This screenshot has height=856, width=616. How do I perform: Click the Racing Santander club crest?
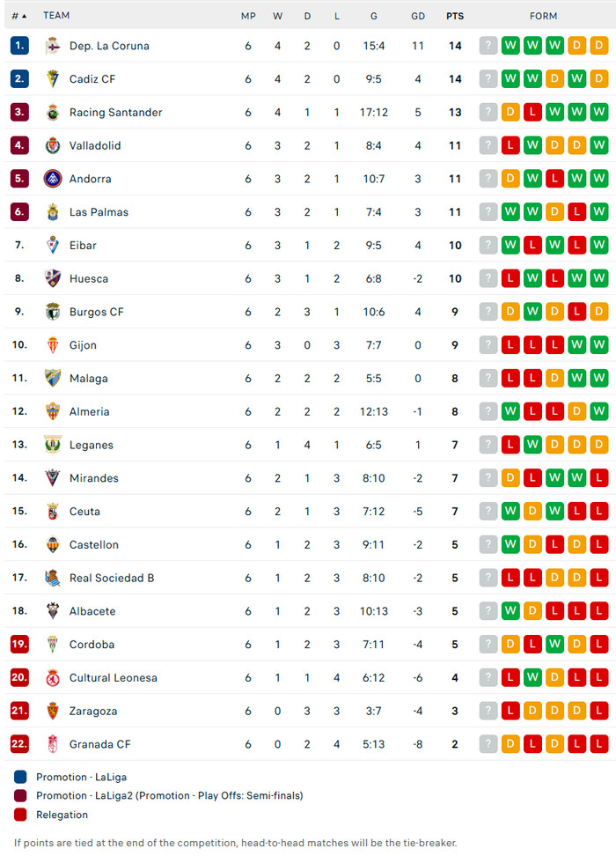pos(53,113)
